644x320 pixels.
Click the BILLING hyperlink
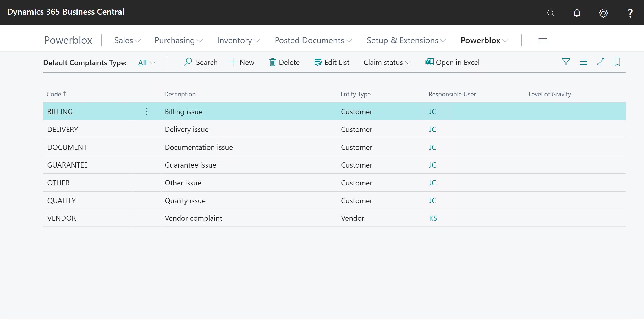pos(59,111)
